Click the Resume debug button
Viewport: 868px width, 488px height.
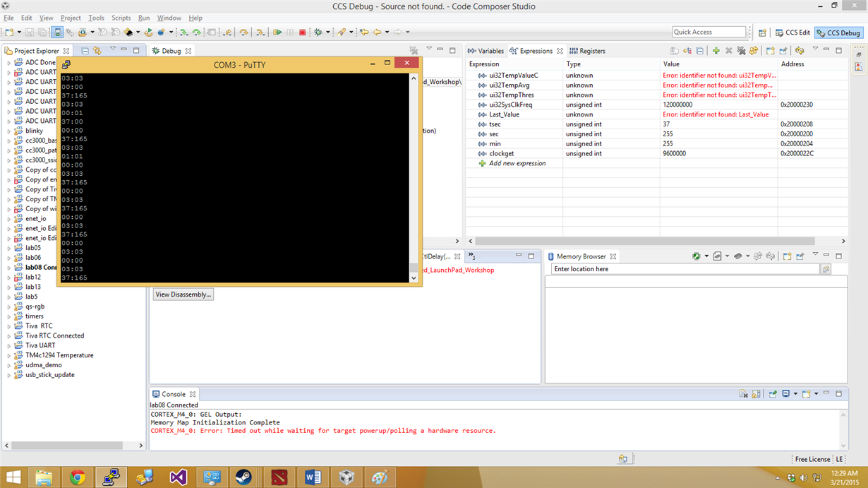277,32
